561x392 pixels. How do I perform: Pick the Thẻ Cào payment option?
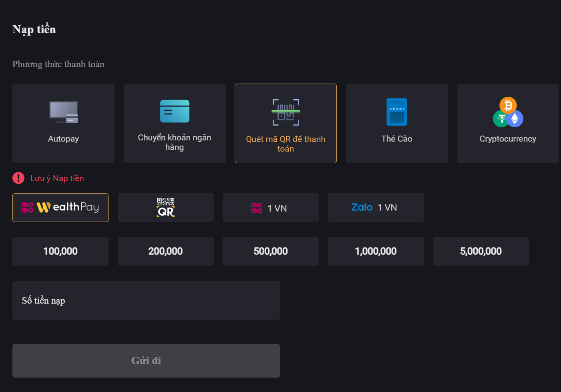tap(397, 123)
